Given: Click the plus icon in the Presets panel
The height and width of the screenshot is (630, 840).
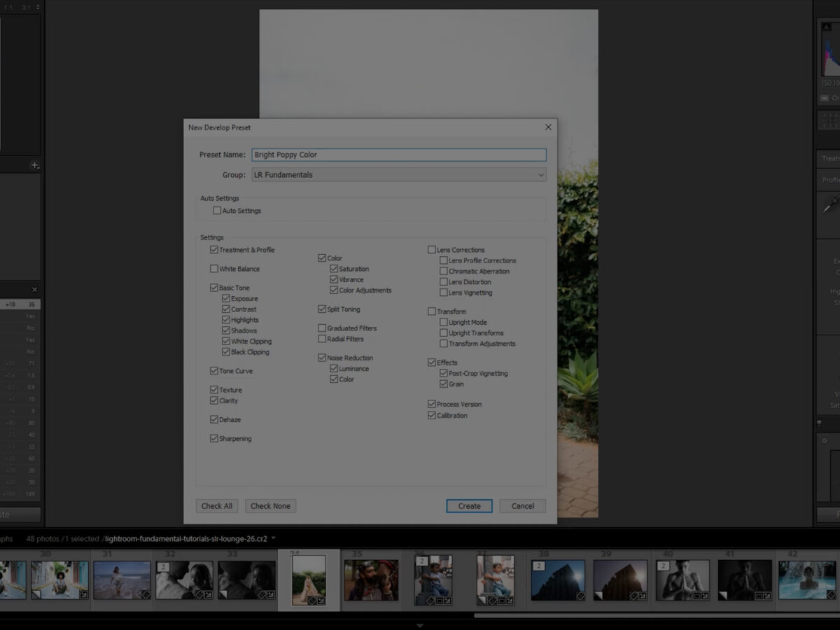Looking at the screenshot, I should [x=34, y=165].
